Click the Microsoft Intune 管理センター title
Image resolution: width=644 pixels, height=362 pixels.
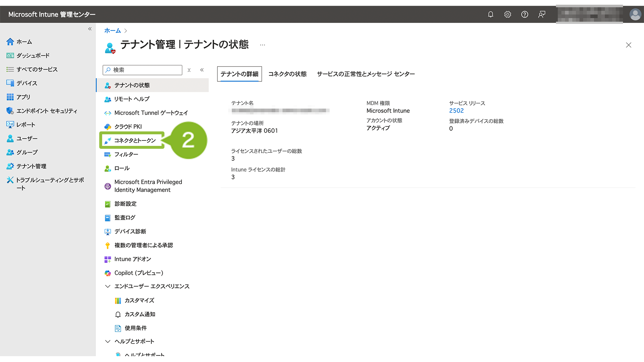click(52, 14)
